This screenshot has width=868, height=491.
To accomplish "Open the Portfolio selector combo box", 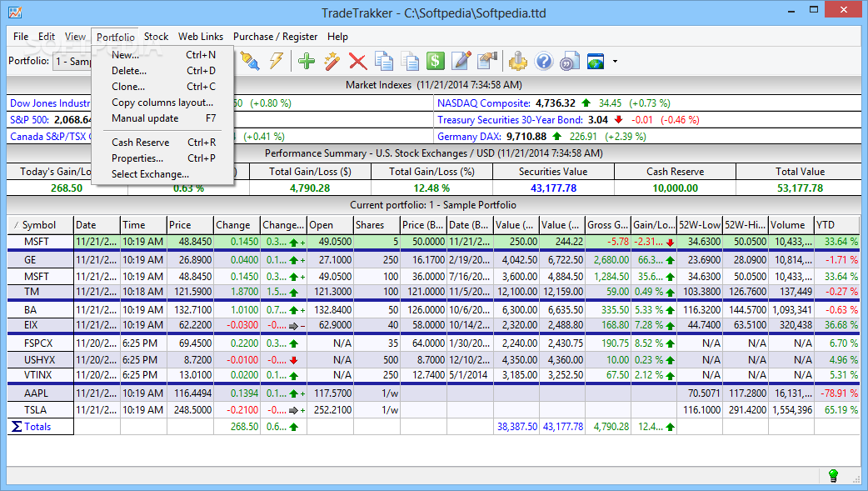I will (x=72, y=61).
